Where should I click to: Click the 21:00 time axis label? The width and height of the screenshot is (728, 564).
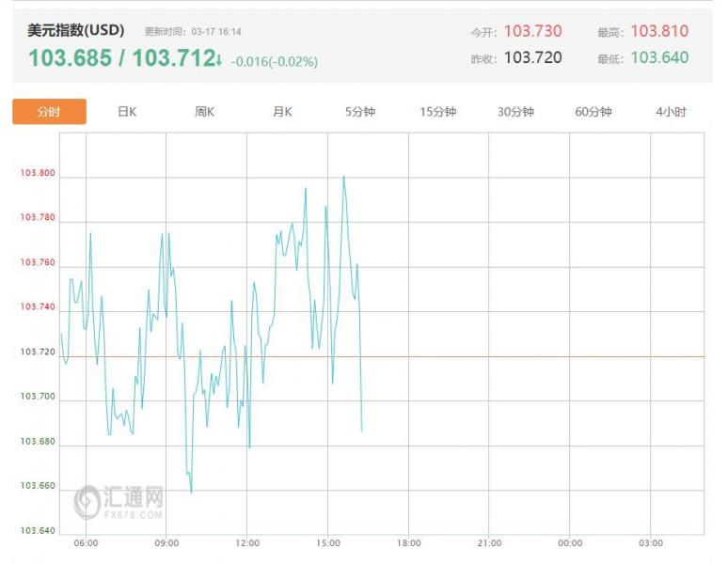point(489,543)
